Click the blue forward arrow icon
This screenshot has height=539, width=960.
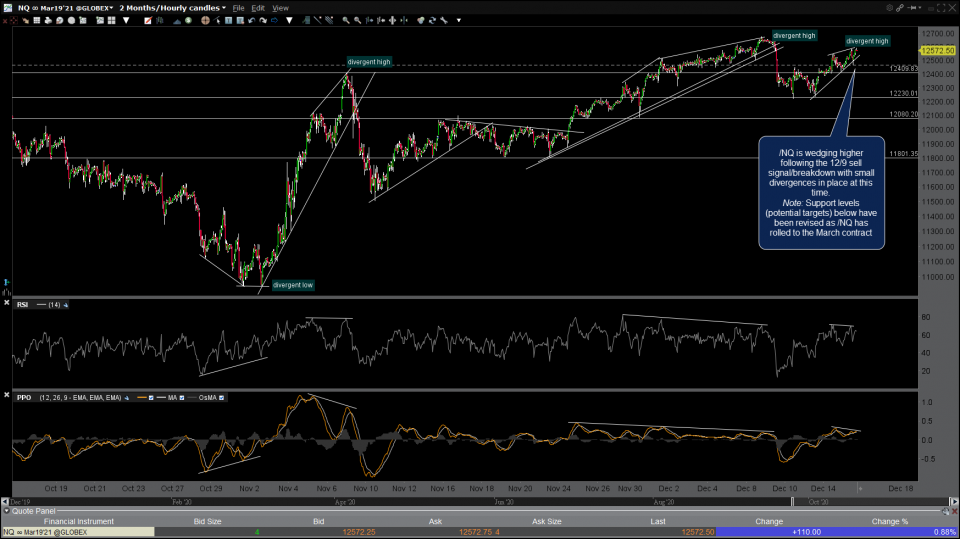click(x=274, y=21)
